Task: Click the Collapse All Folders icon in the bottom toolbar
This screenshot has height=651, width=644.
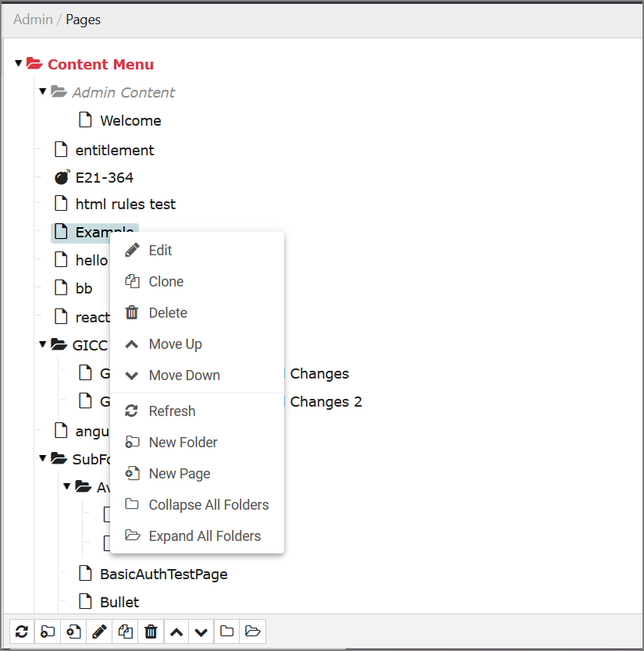Action: pos(226,631)
